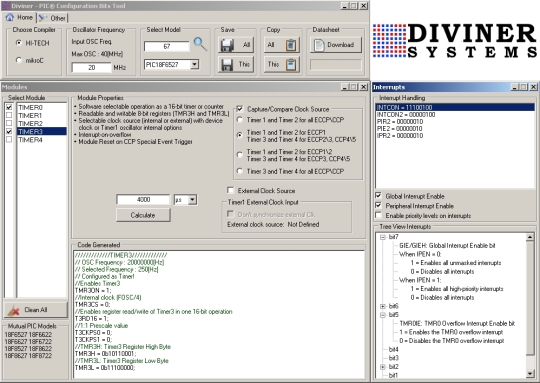Select the mikroC compiler option
The image size is (540, 383).
(x=19, y=60)
